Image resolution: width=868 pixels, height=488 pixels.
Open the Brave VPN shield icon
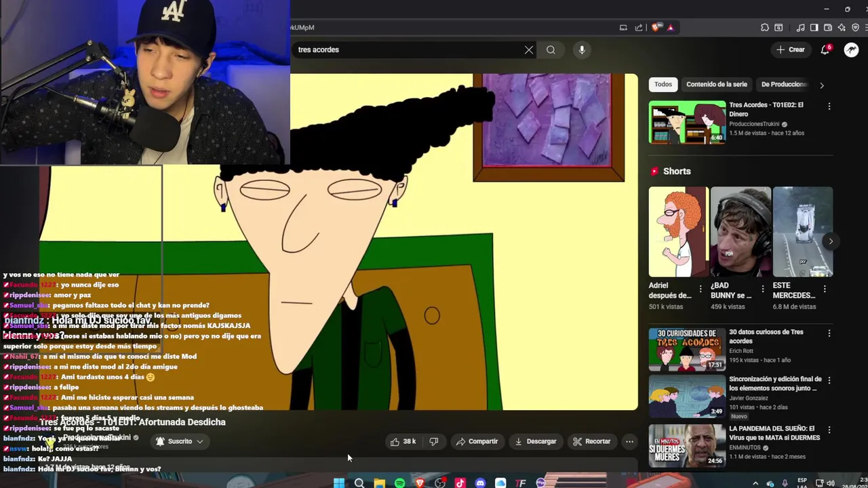click(855, 28)
